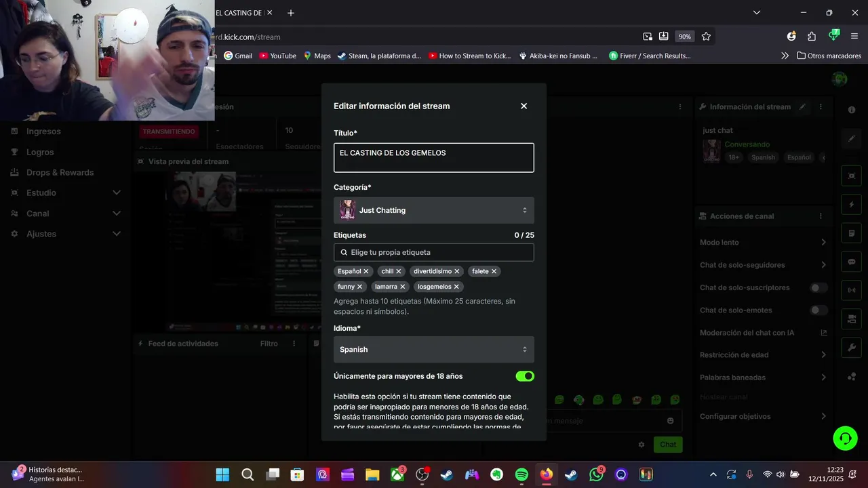This screenshot has width=868, height=488.
Task: Click info icon in right sidebar
Action: tap(852, 110)
